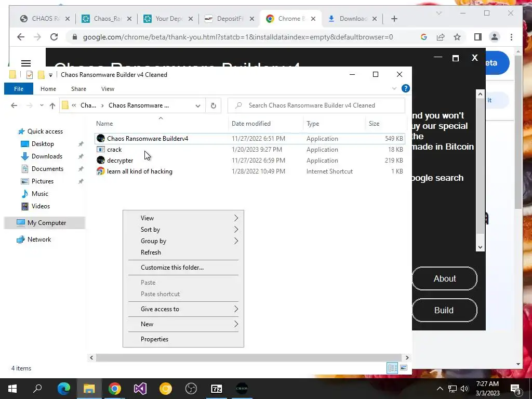Viewport: 532px width, 399px height.
Task: Open the File ribbon tab
Action: point(19,89)
